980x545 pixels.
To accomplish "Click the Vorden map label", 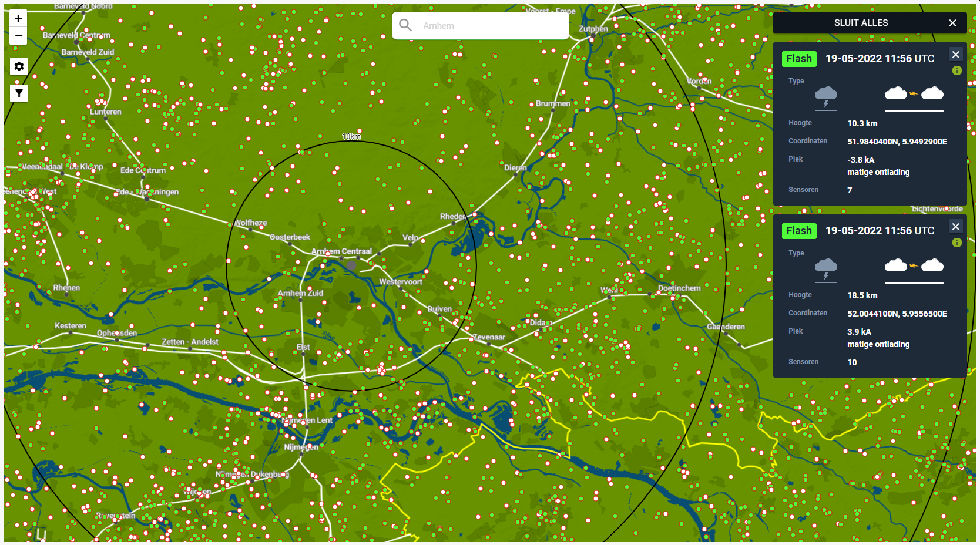I will [x=699, y=82].
